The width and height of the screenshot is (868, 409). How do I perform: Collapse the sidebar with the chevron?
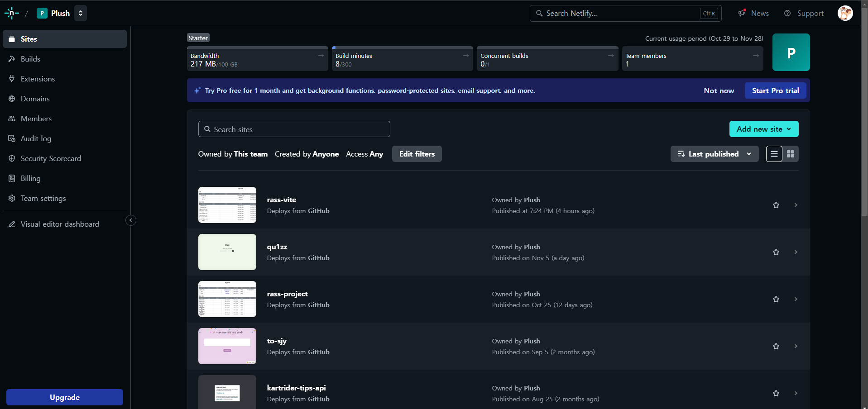[131, 220]
